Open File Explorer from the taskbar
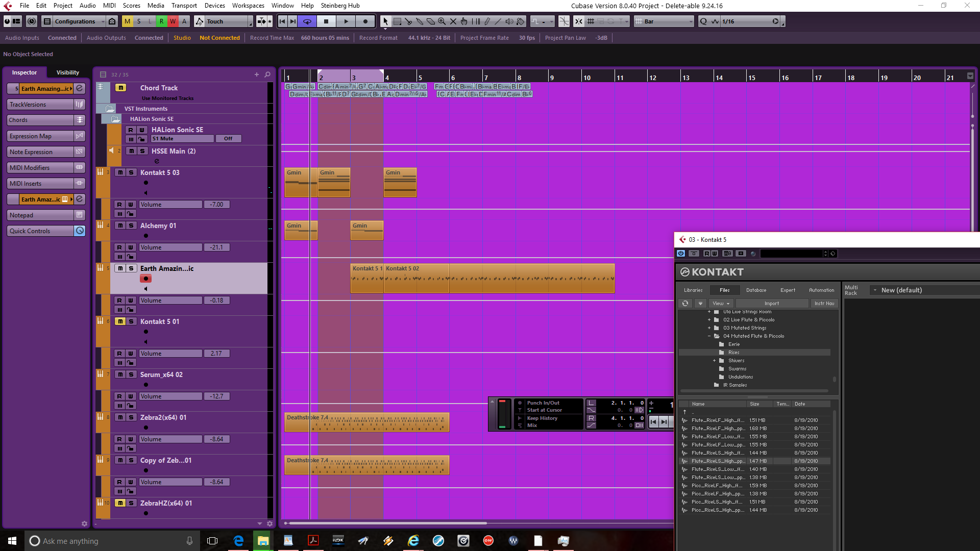The height and width of the screenshot is (551, 980). point(263,541)
